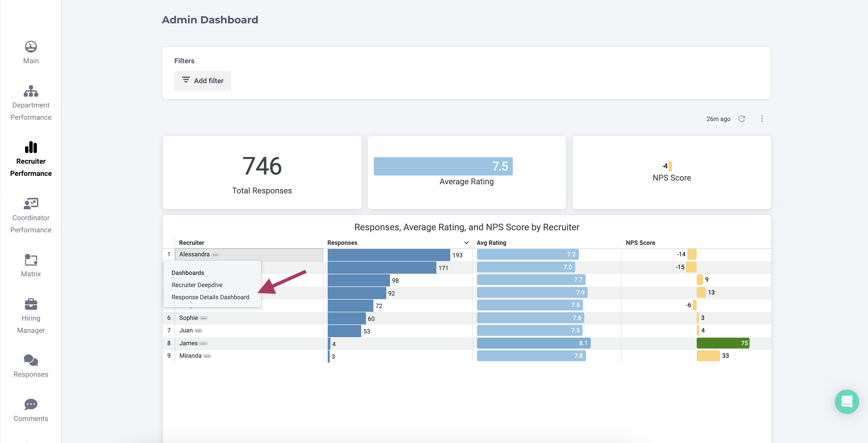Click the NPS Score column header

(640, 243)
